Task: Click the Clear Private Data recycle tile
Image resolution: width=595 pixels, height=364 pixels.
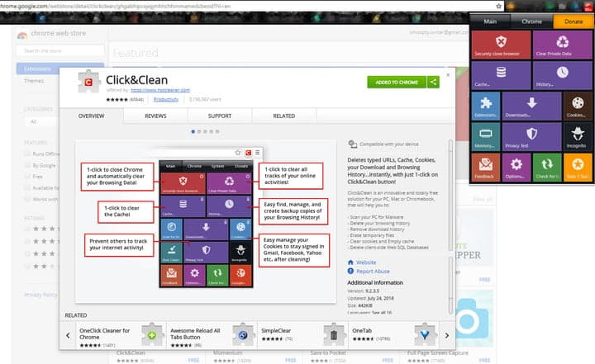Action: 563,45
